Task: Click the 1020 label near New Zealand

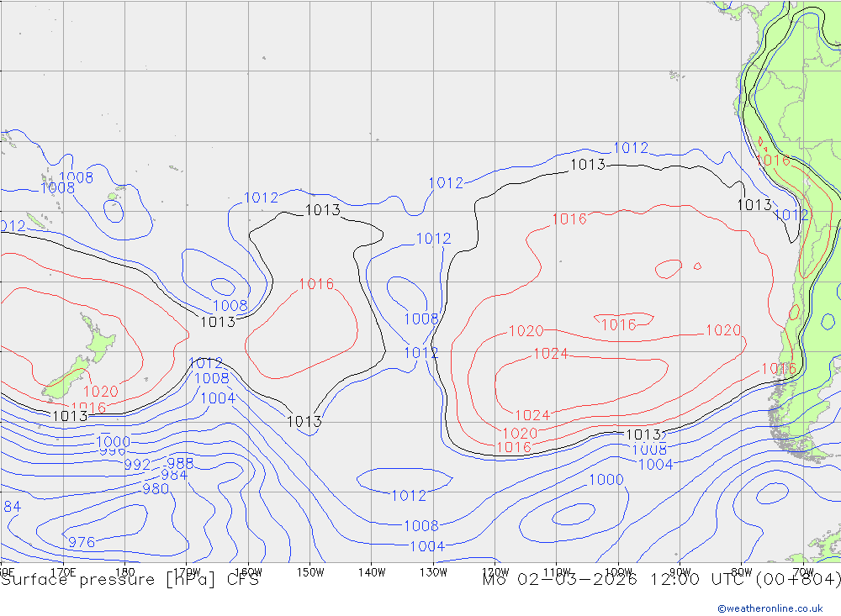Action: [x=101, y=392]
